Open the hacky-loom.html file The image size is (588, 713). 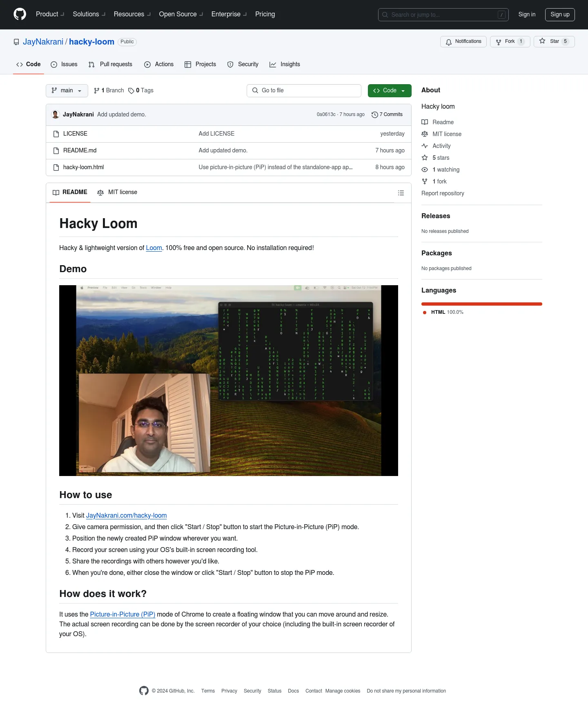tap(83, 167)
